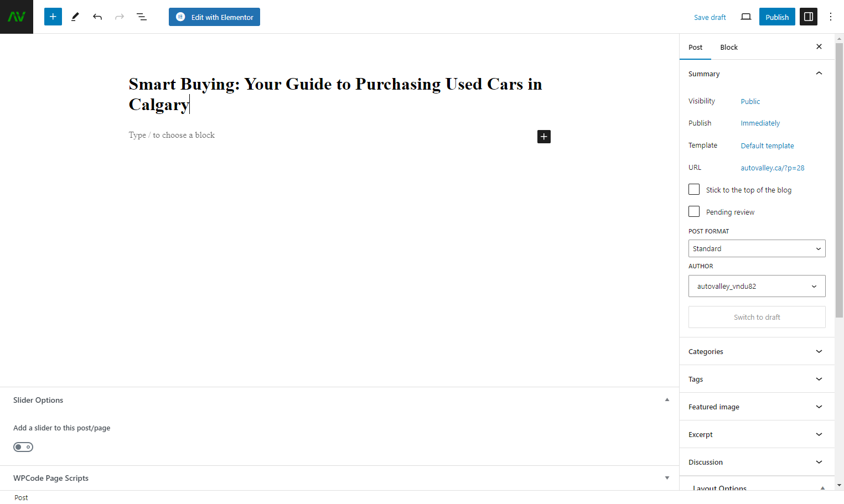
Task: Collapse the Layout Options panel arrow
Action: click(x=823, y=488)
